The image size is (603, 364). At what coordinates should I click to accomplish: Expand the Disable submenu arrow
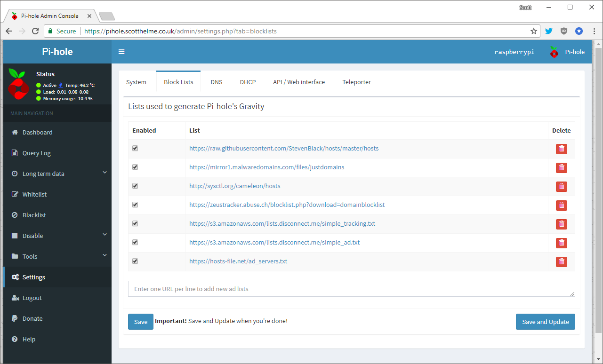[x=105, y=235]
